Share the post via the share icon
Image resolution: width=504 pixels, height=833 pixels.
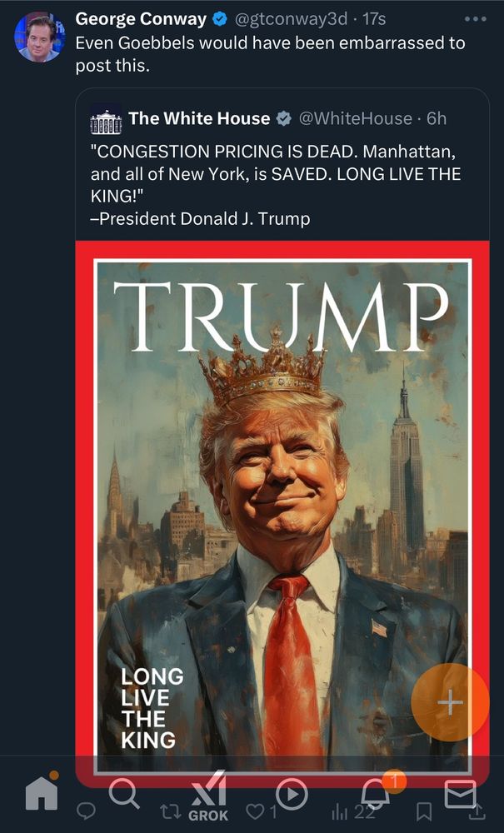point(477,811)
